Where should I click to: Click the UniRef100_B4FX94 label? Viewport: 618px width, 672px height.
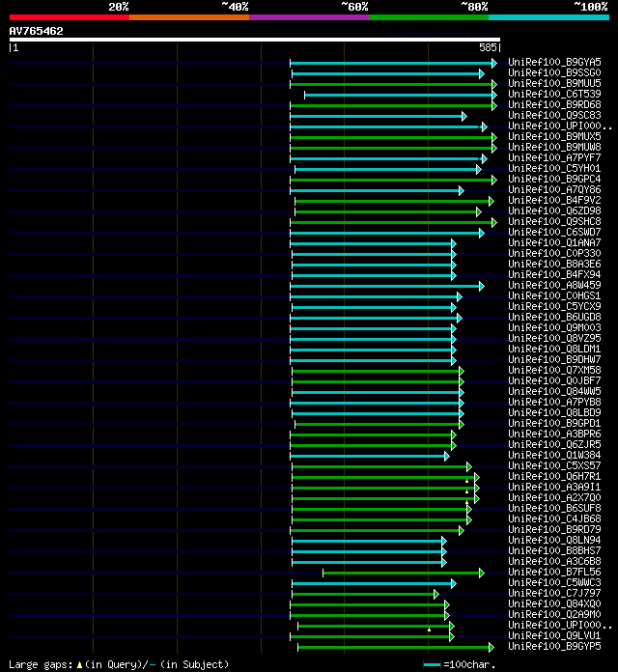click(x=554, y=275)
